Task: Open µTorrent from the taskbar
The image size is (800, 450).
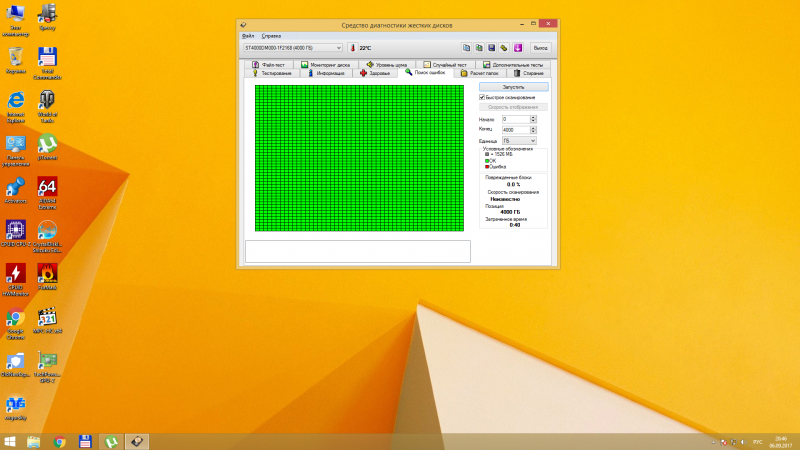Action: pos(111,442)
